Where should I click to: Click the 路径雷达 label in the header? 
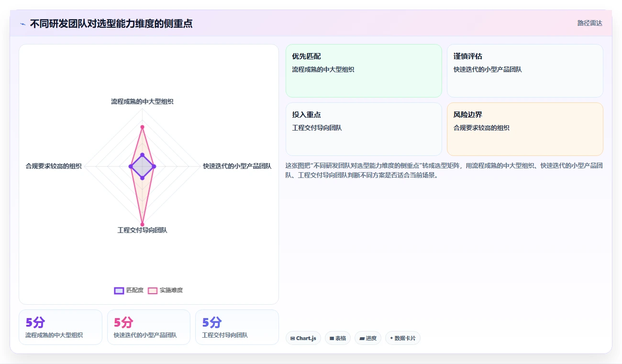[x=590, y=23]
